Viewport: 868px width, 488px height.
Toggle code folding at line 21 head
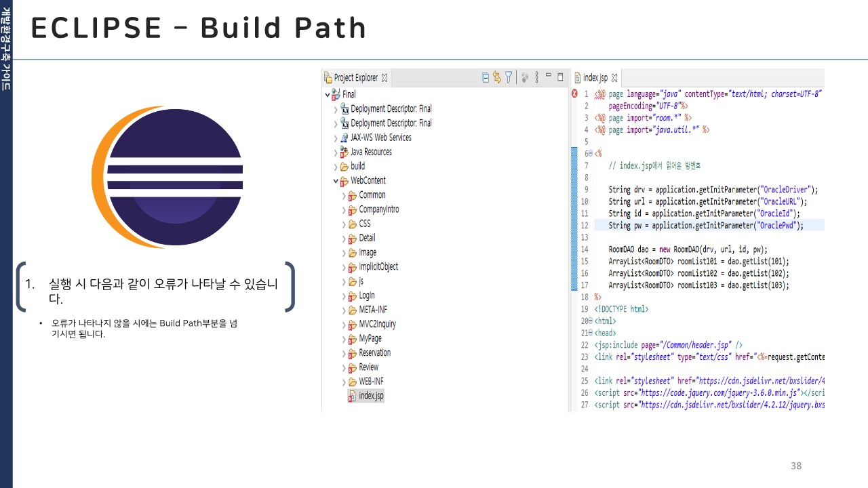coord(589,333)
